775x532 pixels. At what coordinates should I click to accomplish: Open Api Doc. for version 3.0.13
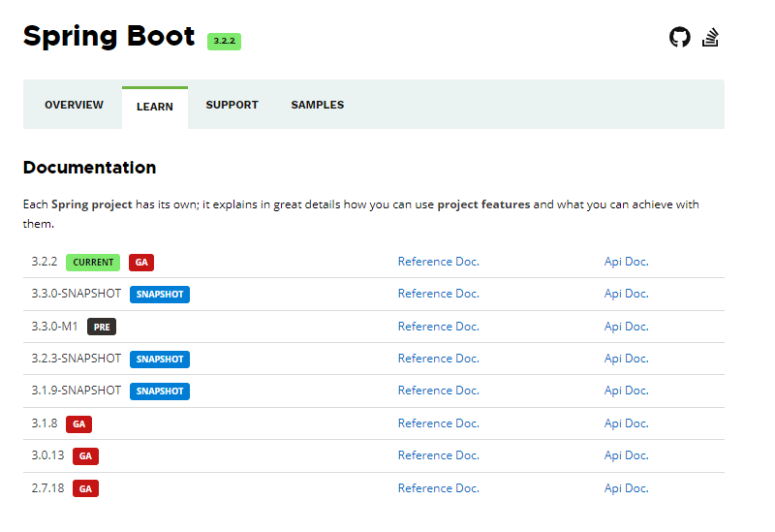tap(626, 455)
